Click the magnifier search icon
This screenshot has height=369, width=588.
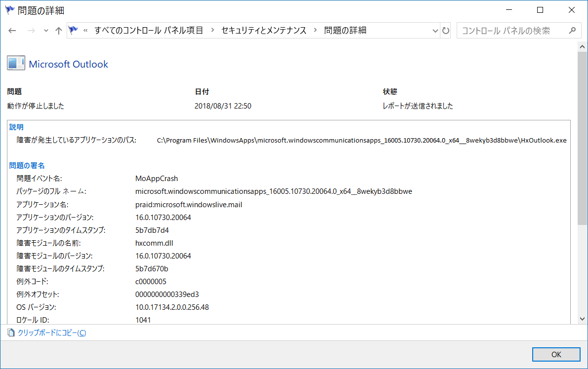pyautogui.click(x=572, y=31)
